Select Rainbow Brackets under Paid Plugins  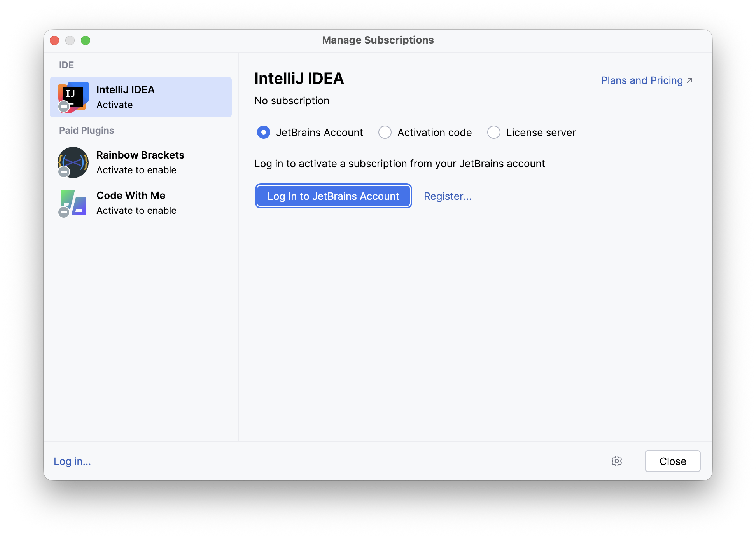(x=140, y=162)
